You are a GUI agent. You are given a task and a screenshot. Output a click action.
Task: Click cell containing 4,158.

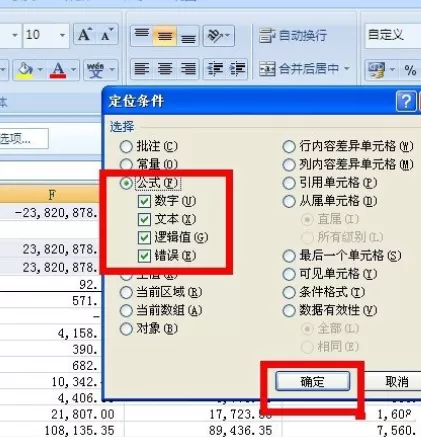(x=50, y=333)
